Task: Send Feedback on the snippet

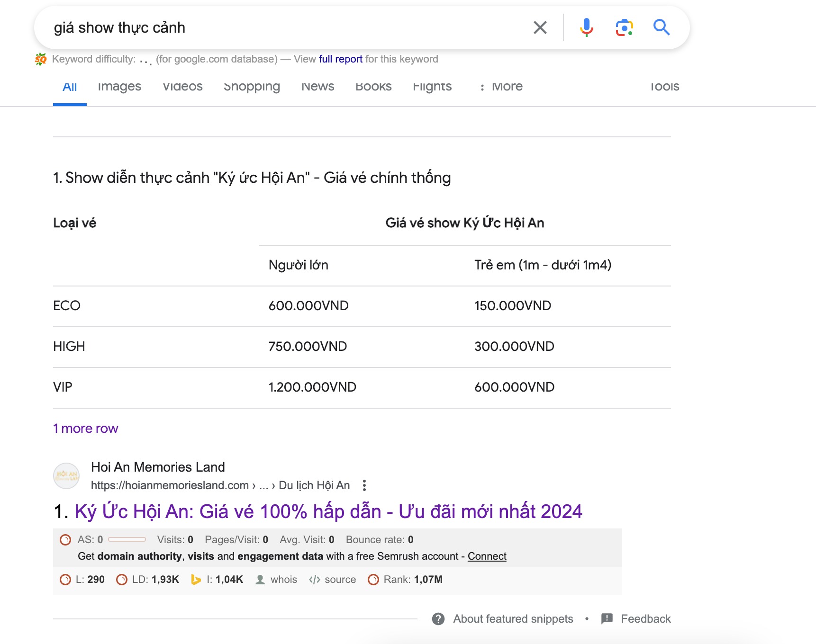Action: tap(646, 619)
